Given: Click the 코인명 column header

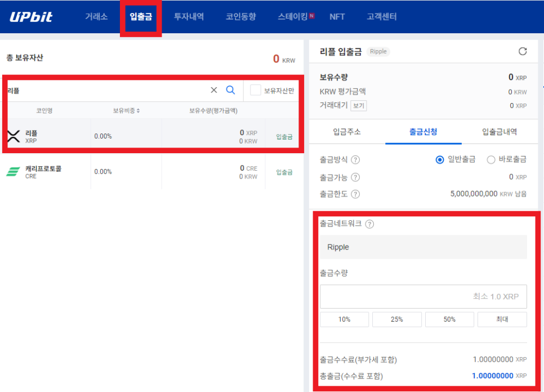Looking at the screenshot, I should (x=44, y=110).
